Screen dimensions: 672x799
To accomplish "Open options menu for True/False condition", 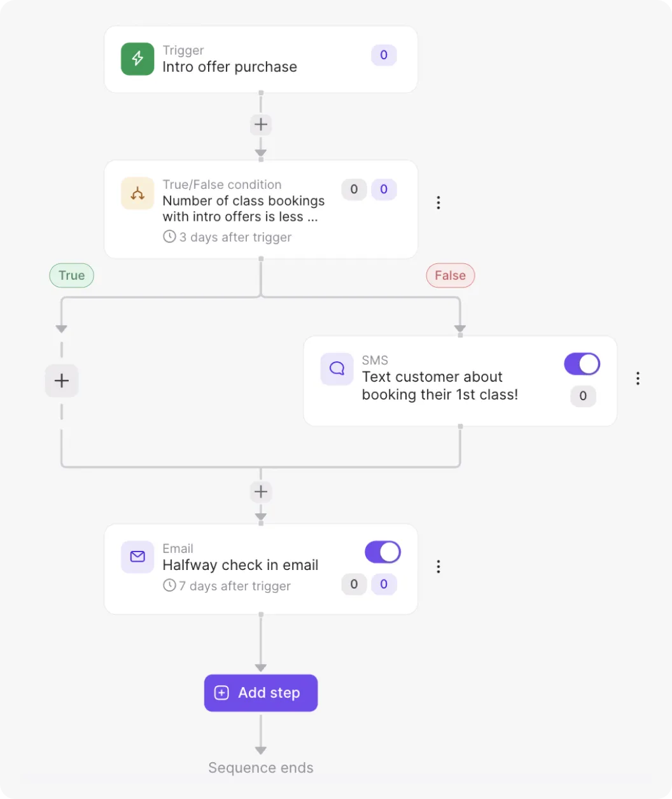I will pos(438,203).
